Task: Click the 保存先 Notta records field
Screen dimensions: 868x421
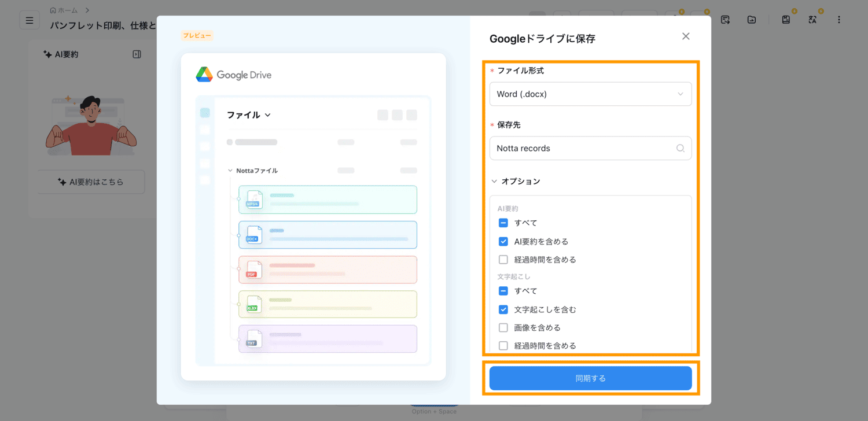Action: click(x=590, y=148)
